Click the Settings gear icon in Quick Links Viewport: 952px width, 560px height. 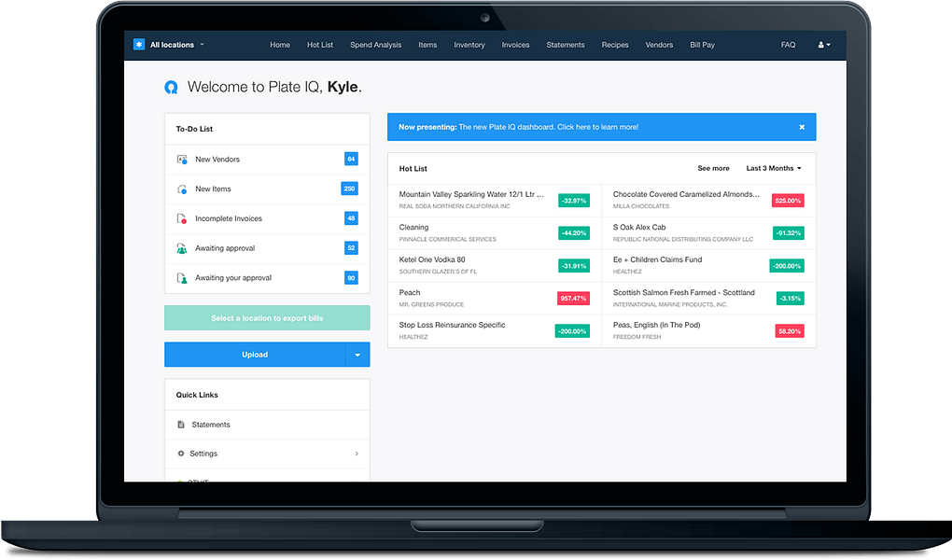point(181,454)
